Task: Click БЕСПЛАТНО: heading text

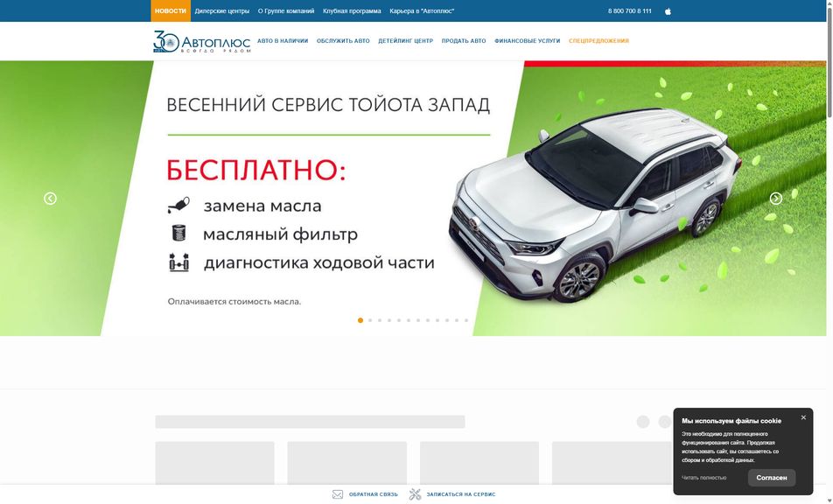Action: [x=256, y=170]
